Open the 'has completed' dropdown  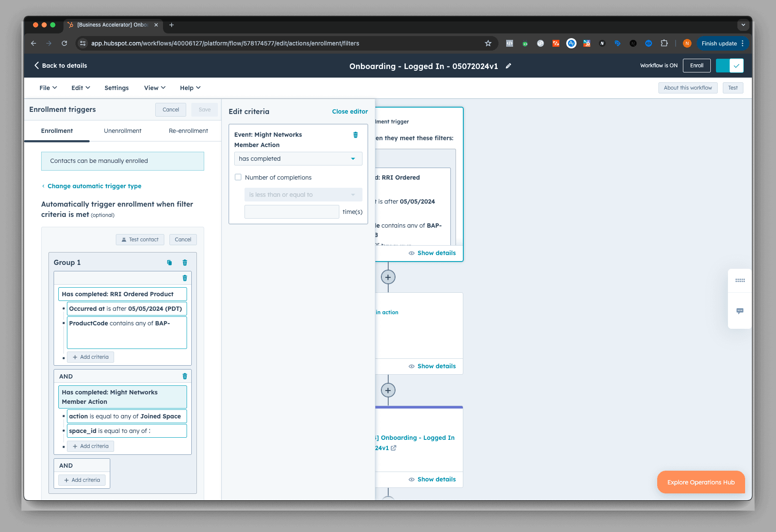coord(298,159)
